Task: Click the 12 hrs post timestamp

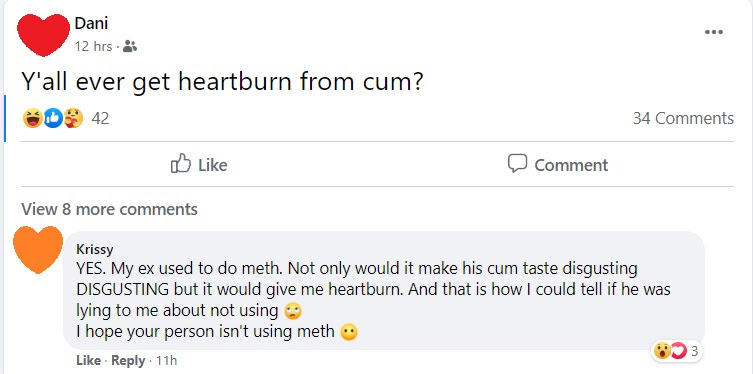Action: (x=94, y=47)
